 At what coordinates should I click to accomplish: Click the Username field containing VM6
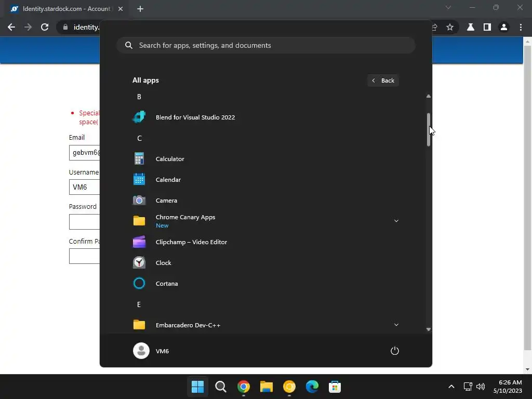coord(84,187)
